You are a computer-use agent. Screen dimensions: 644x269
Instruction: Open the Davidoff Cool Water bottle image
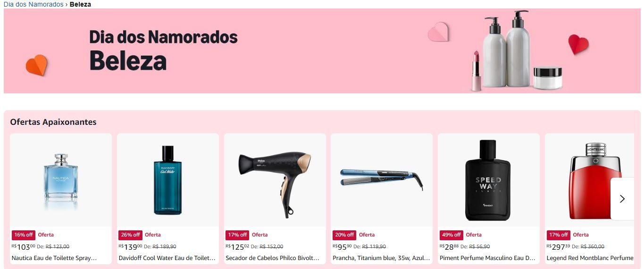click(168, 180)
